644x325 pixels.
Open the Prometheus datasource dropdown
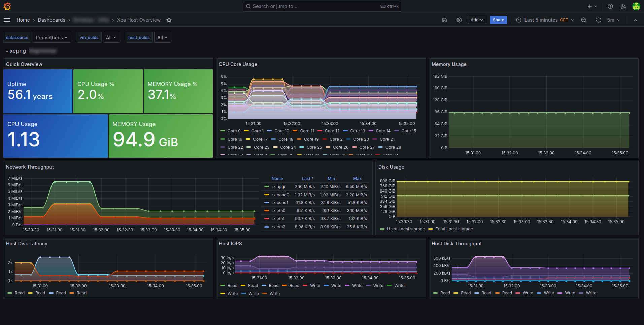(52, 37)
